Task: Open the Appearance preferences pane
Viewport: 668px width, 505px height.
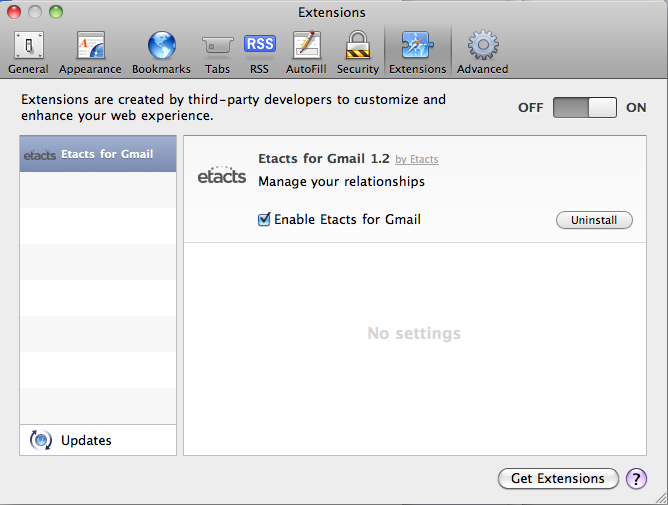Action: [90, 53]
